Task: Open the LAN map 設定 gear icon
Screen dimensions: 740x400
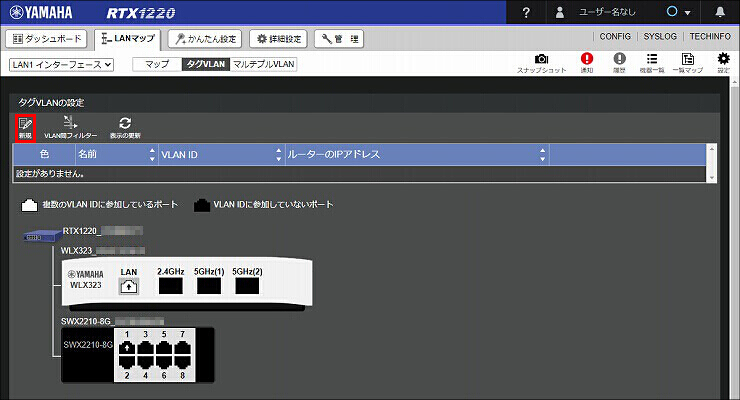Action: [723, 63]
